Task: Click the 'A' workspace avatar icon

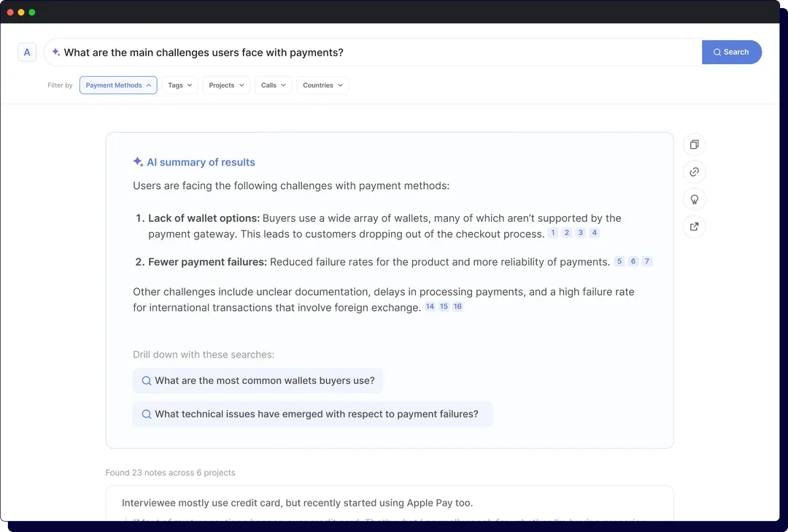Action: pos(27,52)
